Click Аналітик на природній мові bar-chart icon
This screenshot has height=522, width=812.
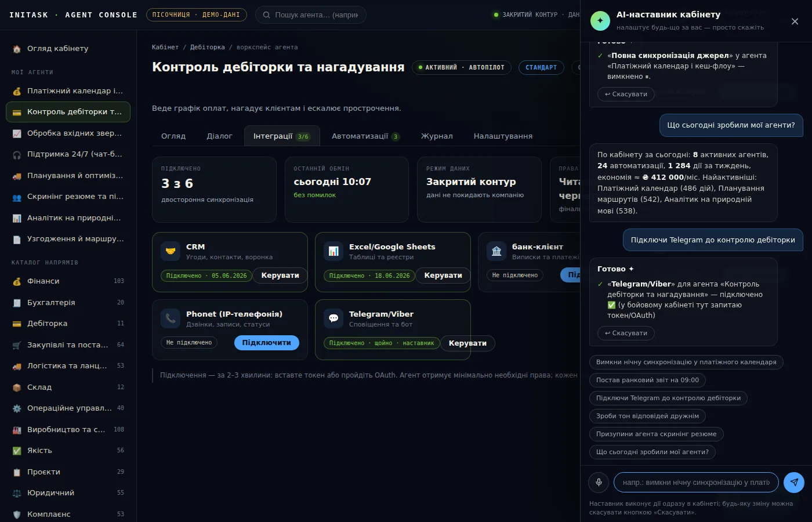click(17, 218)
